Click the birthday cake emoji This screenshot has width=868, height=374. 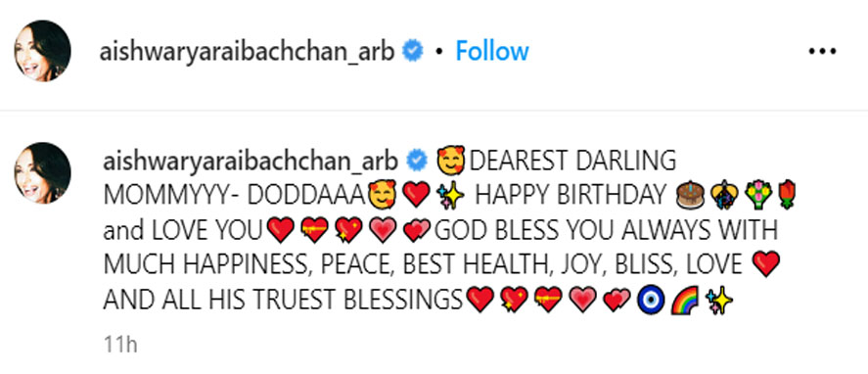[x=691, y=195]
